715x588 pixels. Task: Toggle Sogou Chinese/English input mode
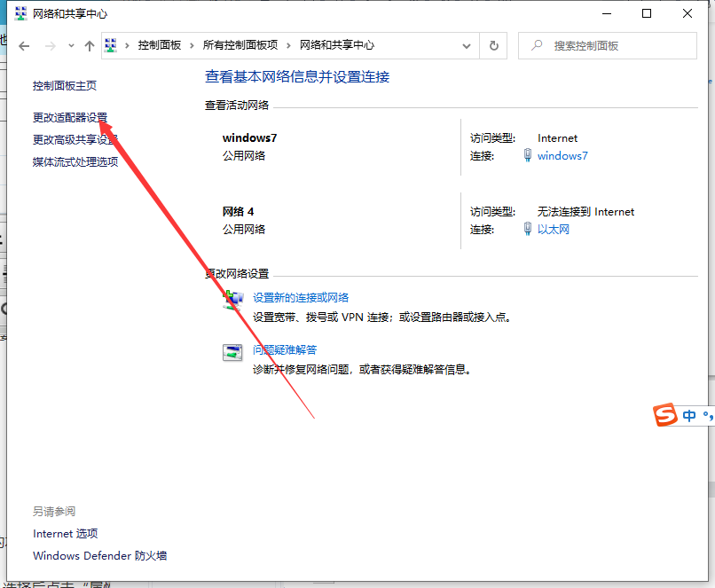(x=690, y=415)
